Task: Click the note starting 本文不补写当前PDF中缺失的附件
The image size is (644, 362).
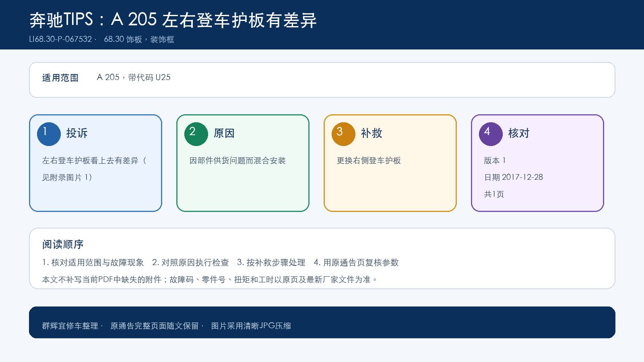Action: [x=210, y=280]
